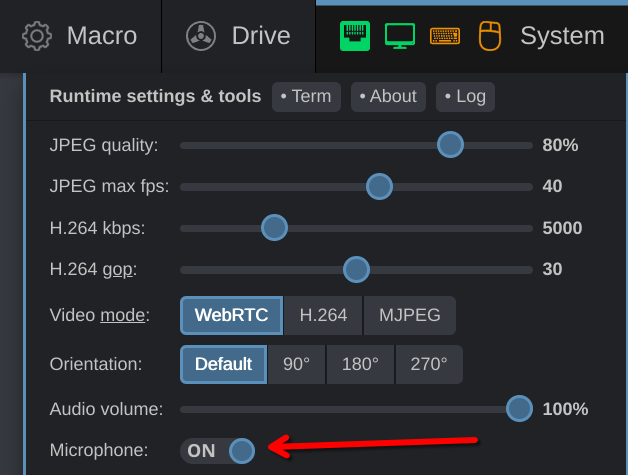Open the Log viewer

pos(465,96)
